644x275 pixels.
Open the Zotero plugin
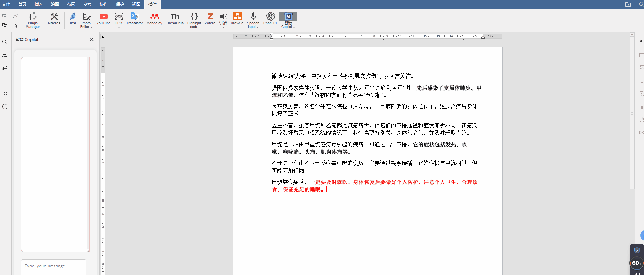tap(210, 19)
